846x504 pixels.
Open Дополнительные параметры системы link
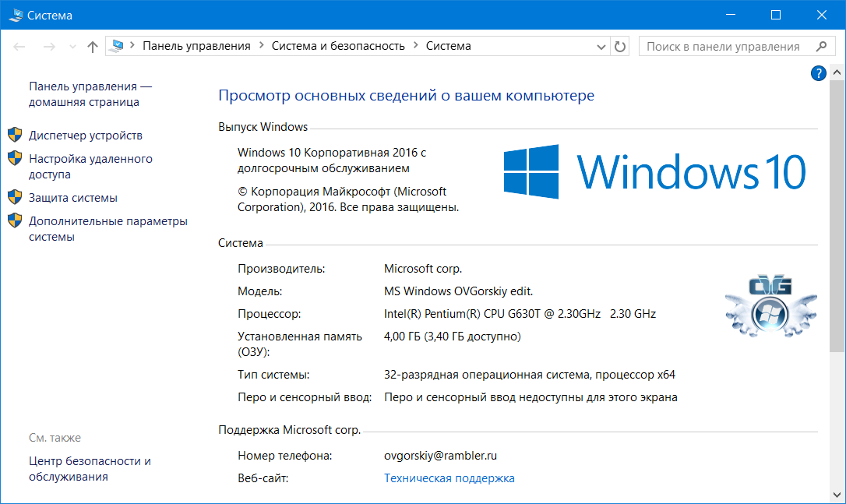tap(108, 229)
